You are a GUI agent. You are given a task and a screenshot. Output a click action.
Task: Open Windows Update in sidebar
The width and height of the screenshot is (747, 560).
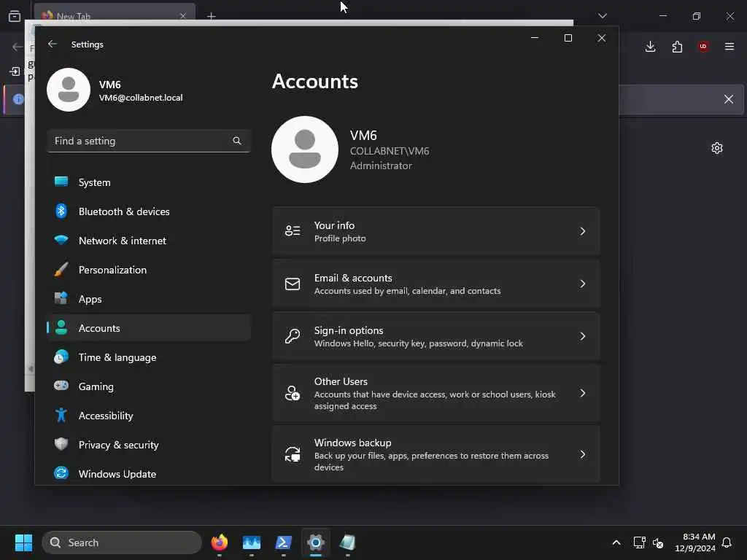click(x=149, y=474)
